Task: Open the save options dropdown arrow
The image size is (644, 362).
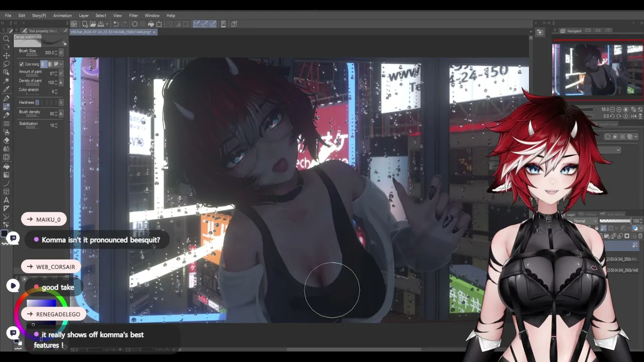Action: (x=107, y=24)
